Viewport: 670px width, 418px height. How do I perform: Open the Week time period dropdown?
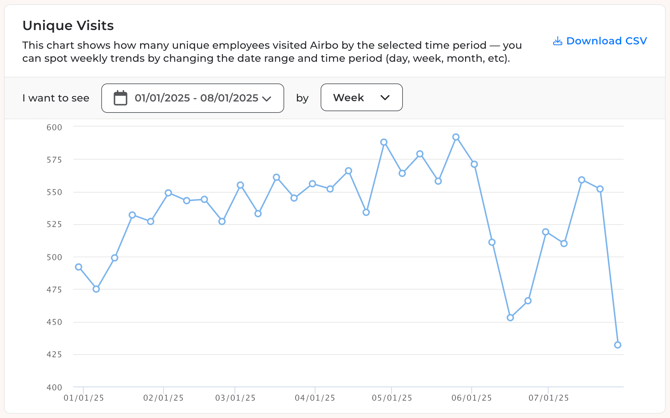(x=361, y=98)
